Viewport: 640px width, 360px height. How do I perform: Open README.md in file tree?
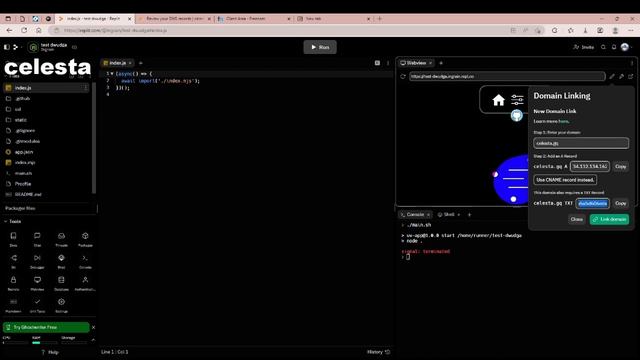(x=46, y=194)
